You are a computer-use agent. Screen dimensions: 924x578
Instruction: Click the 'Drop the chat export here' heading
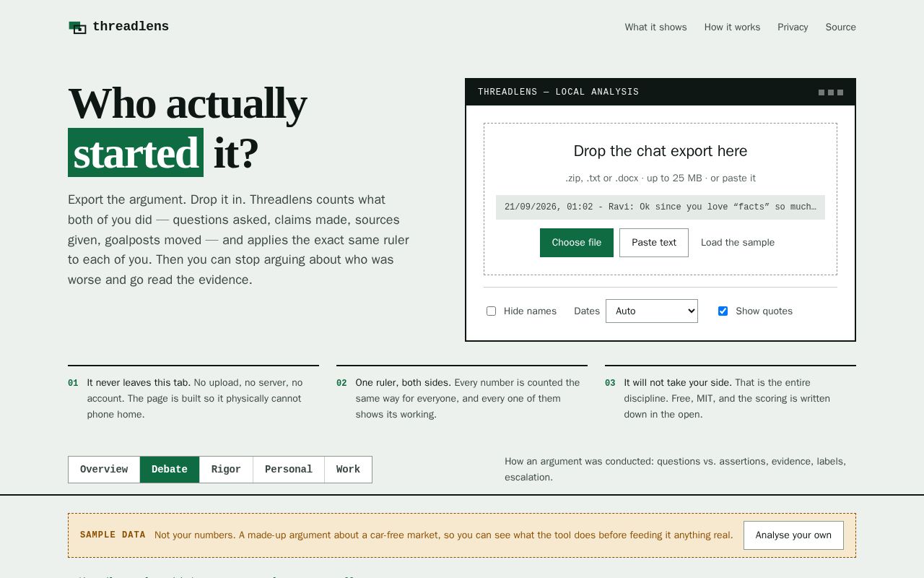[x=661, y=151]
